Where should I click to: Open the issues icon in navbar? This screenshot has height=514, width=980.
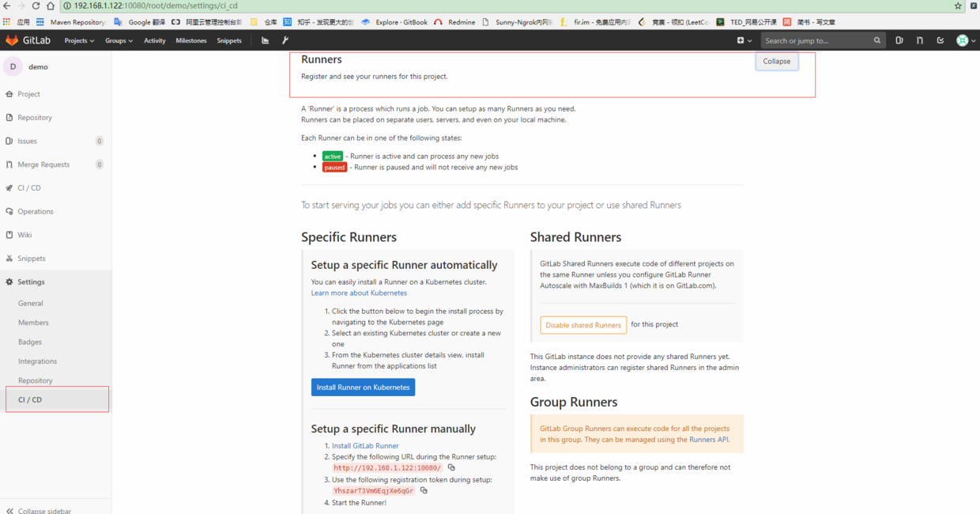coord(899,40)
